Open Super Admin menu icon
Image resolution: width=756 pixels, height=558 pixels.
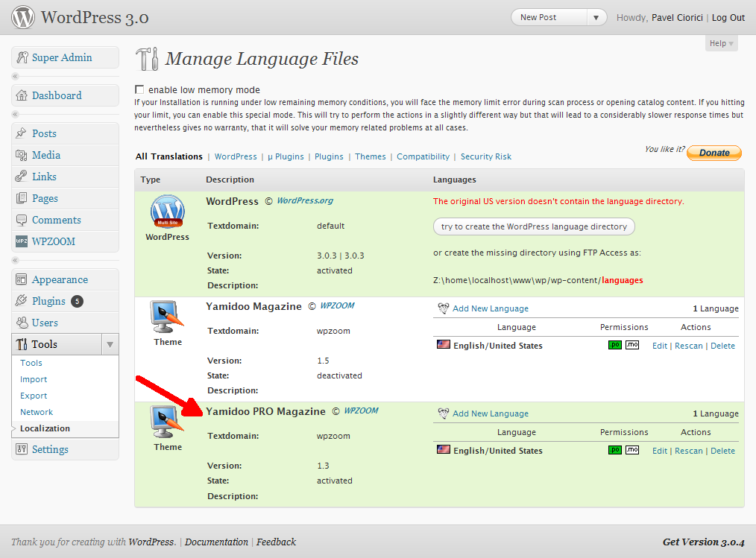click(22, 57)
